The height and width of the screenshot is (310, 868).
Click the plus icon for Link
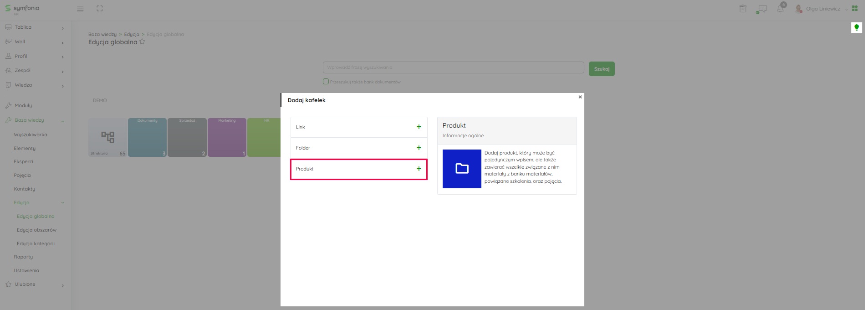coord(419,127)
